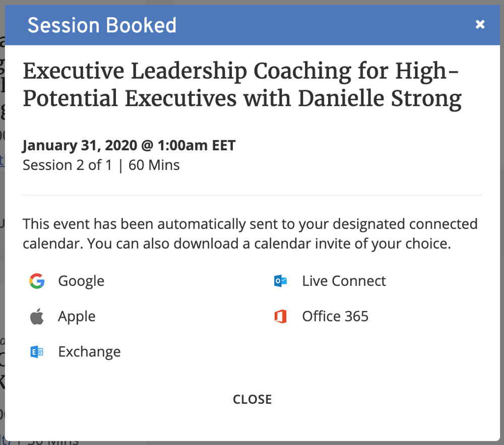This screenshot has width=504, height=445.
Task: Click the Office 365 logo icon
Action: pos(280,316)
